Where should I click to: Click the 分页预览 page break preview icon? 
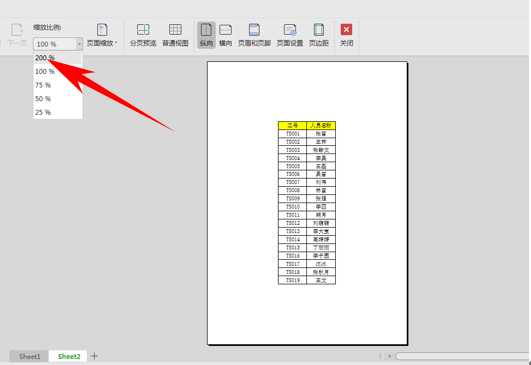tap(143, 35)
